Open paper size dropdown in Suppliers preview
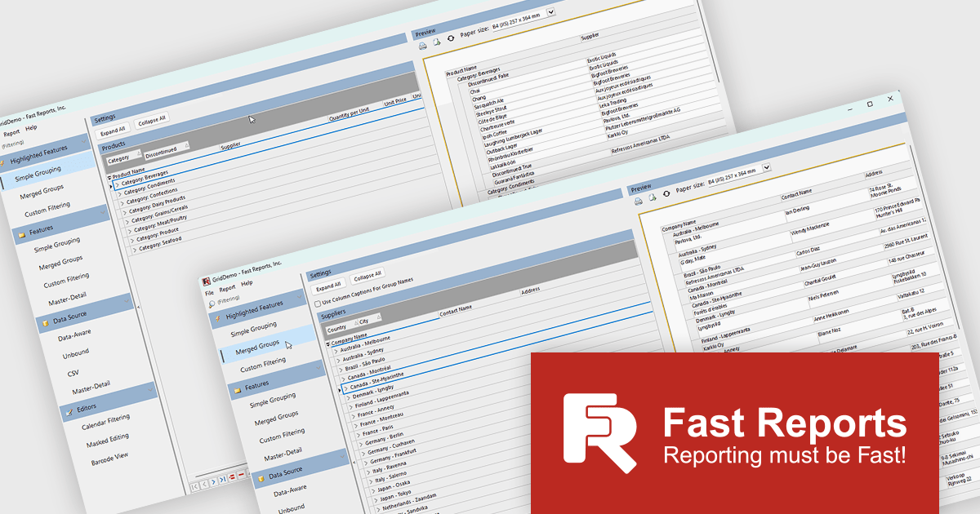980x514 pixels. pos(766,167)
